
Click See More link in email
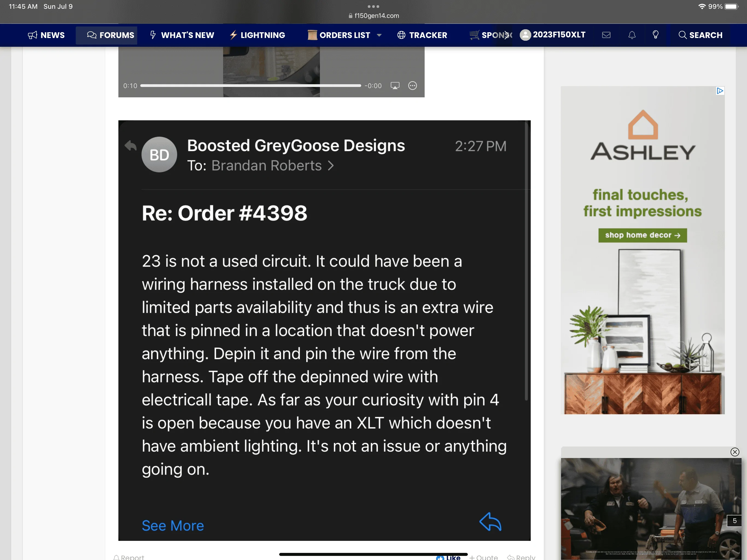pos(173,526)
